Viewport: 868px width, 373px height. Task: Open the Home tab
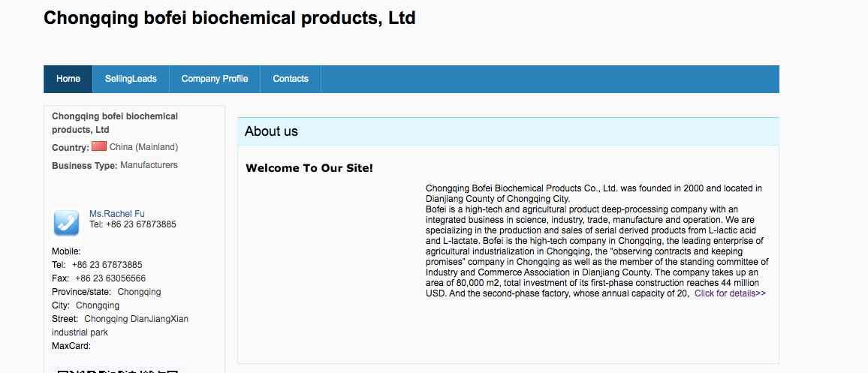(68, 79)
